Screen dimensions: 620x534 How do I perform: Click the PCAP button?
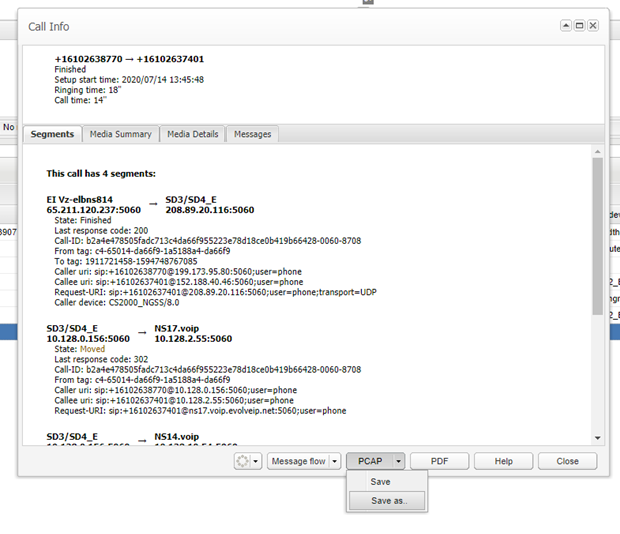[367, 461]
